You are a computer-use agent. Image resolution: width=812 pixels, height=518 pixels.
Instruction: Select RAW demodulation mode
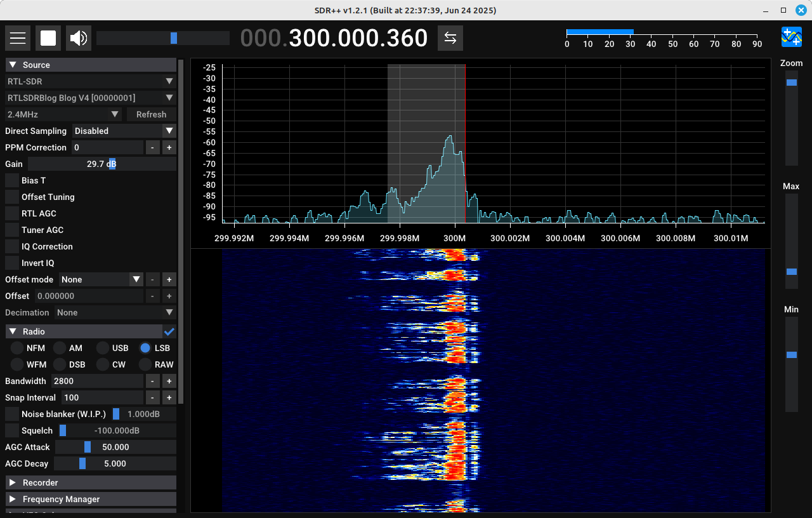[145, 364]
